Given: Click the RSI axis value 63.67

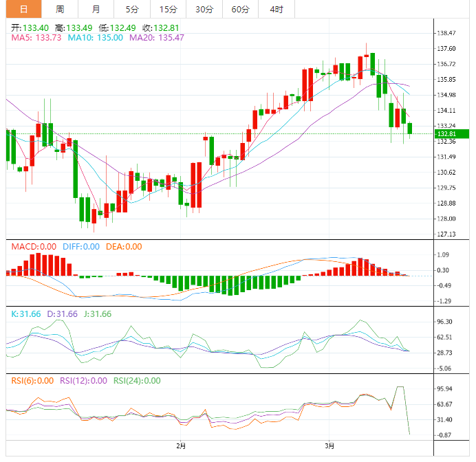Looking at the screenshot, I should tap(444, 404).
